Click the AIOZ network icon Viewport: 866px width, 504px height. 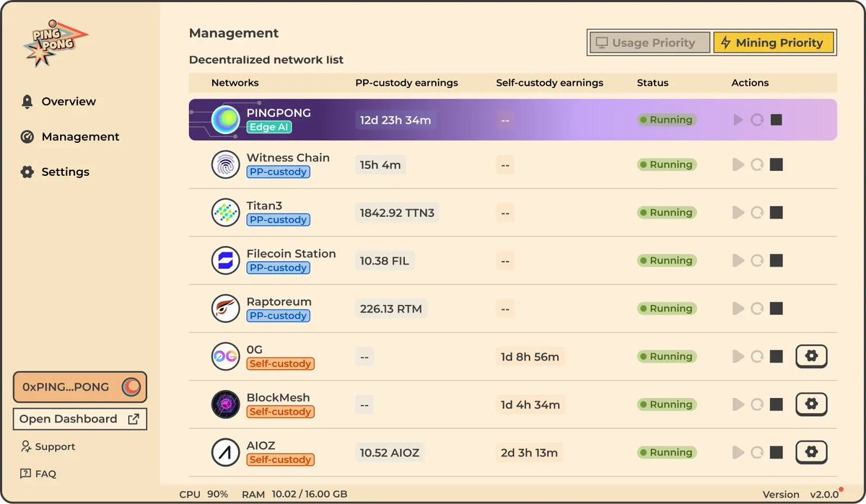[226, 453]
